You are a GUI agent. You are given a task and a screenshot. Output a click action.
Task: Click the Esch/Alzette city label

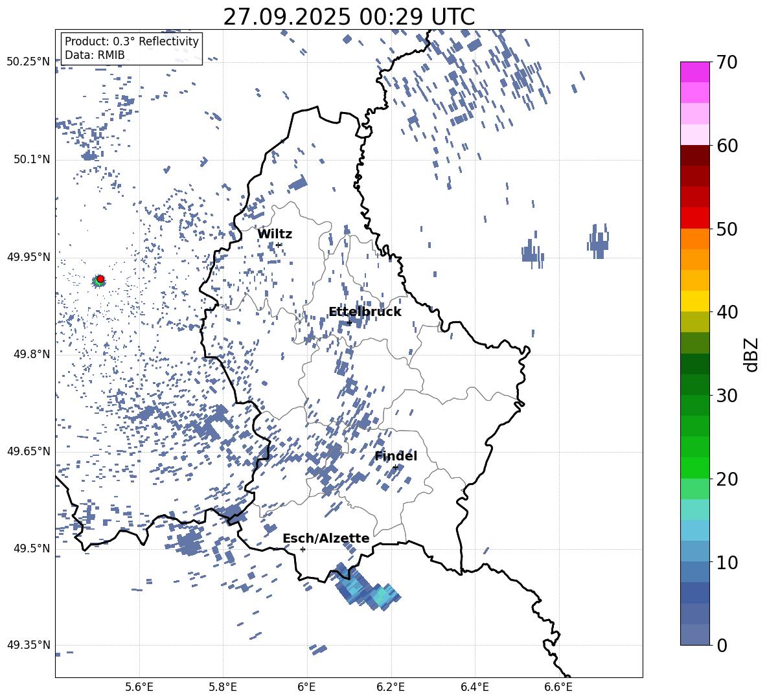(326, 538)
